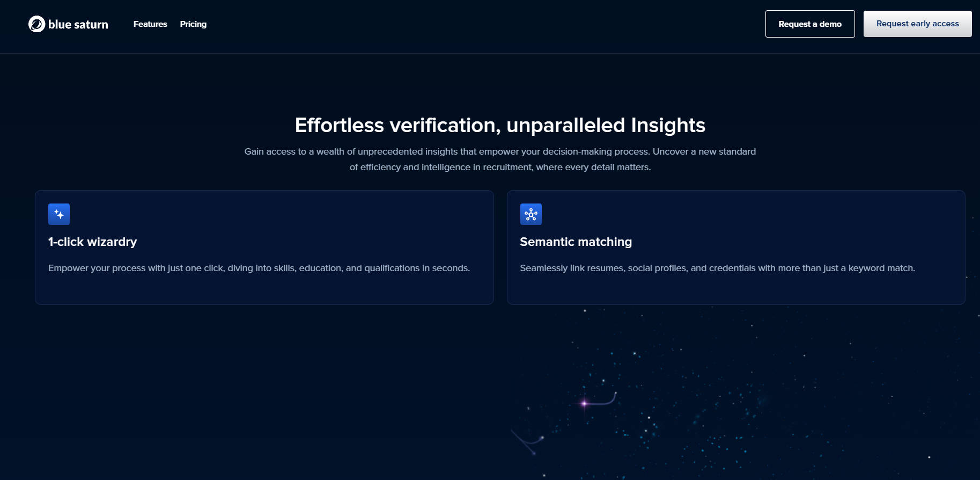Click the "Effortless verification, unparalleled Insights" heading
This screenshot has width=980, height=480.
pos(500,125)
